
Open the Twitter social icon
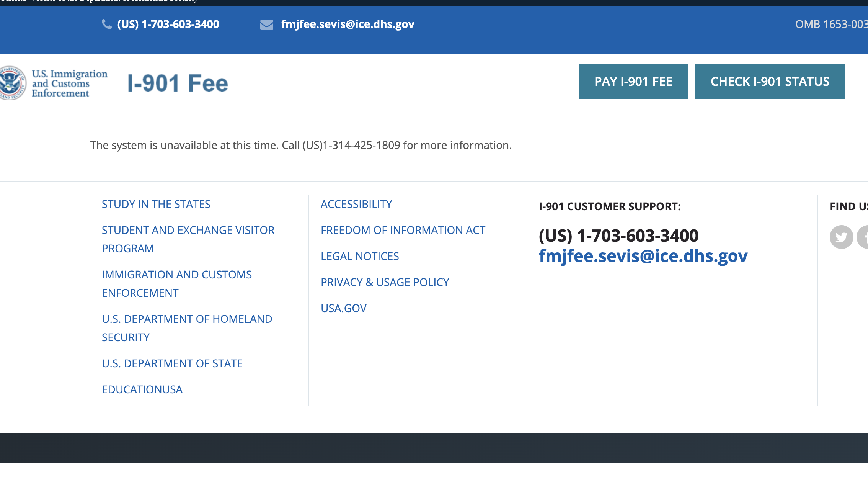841,237
